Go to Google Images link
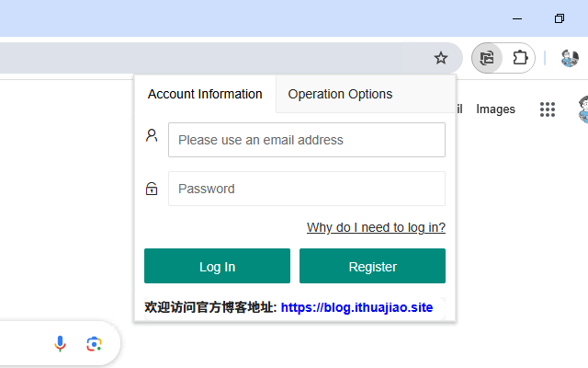This screenshot has width=588, height=368. tap(495, 109)
